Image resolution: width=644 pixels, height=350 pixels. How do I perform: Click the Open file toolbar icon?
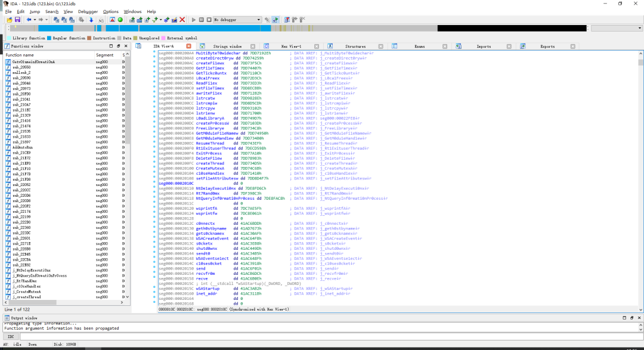pos(10,20)
